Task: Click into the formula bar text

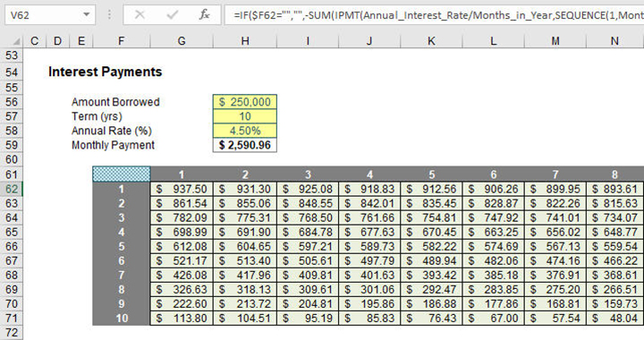Action: pyautogui.click(x=436, y=15)
